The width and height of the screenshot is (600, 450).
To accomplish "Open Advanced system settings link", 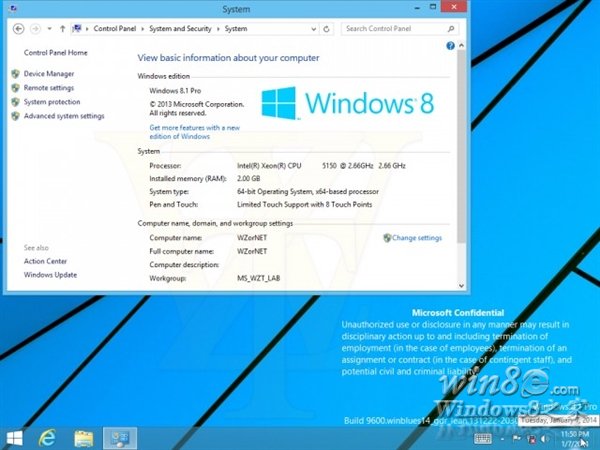I will [64, 116].
